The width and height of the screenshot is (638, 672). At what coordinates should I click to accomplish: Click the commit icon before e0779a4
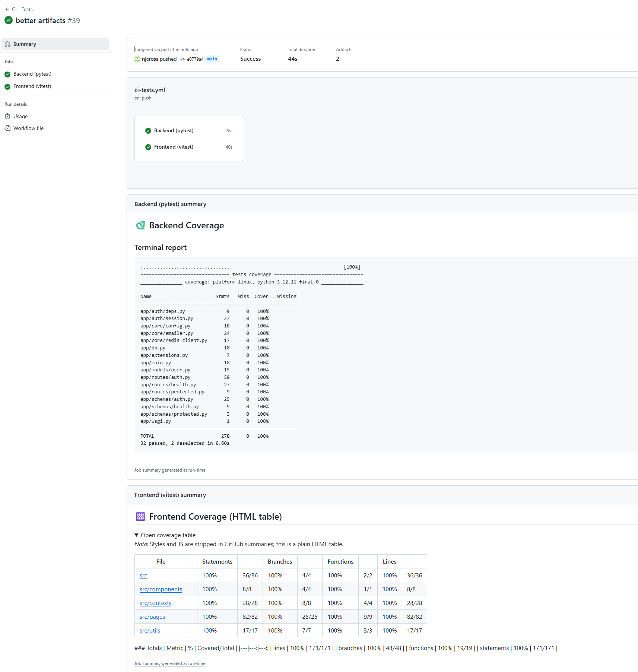click(x=182, y=59)
